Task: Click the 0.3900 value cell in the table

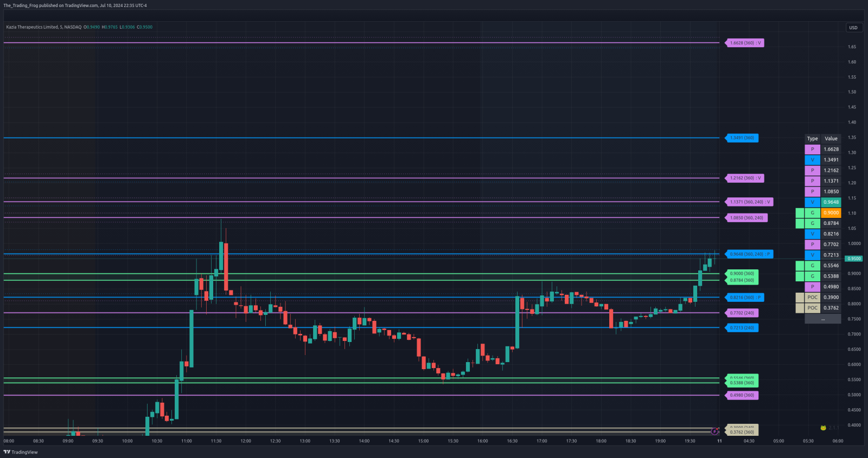Action: (831, 298)
